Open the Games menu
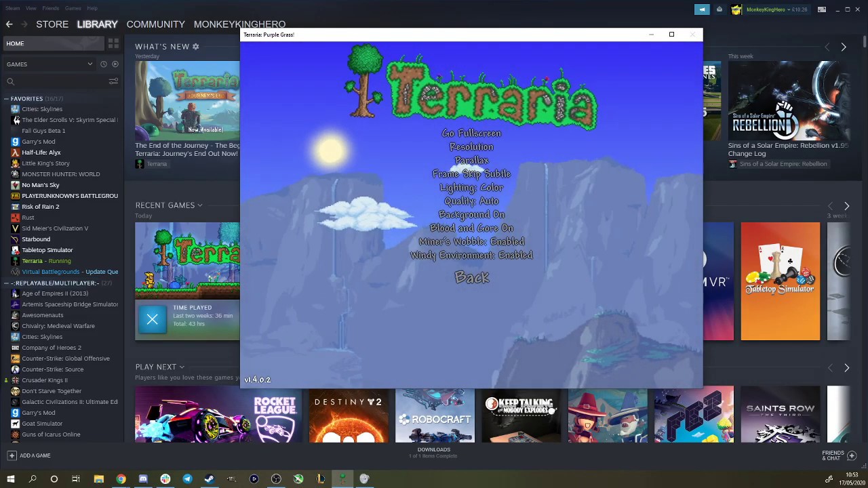 pyautogui.click(x=73, y=8)
